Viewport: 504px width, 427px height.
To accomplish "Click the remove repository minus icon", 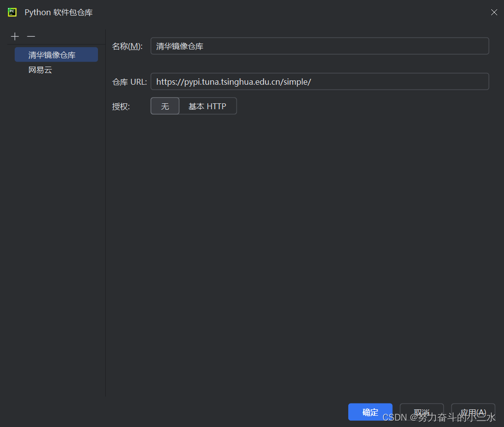I will tap(31, 36).
